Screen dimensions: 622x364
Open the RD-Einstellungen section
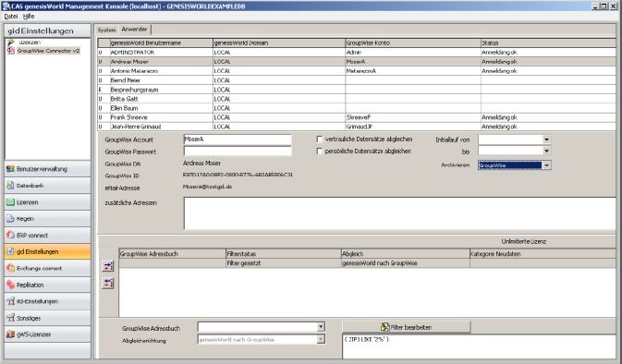[47, 301]
